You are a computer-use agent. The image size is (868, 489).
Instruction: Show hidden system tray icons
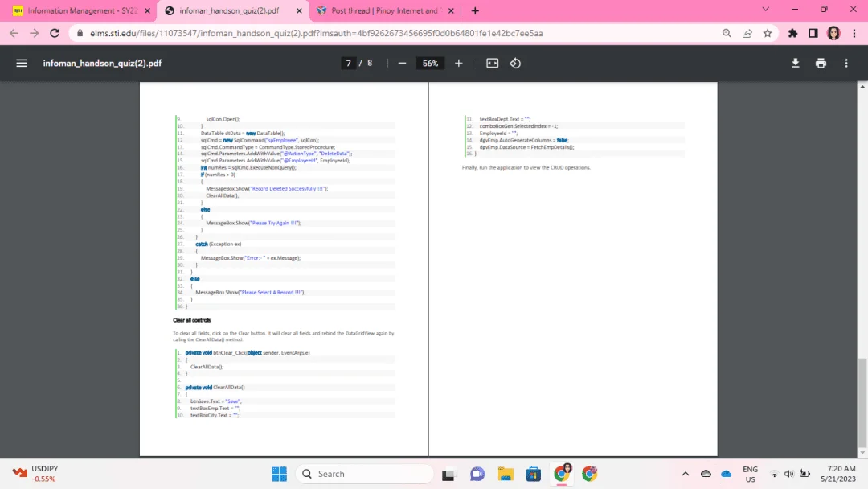tap(686, 474)
